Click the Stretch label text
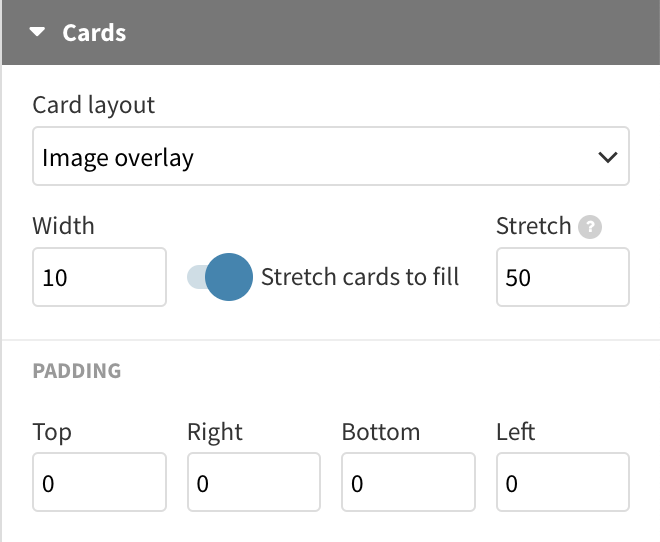The height and width of the screenshot is (542, 660). (534, 226)
